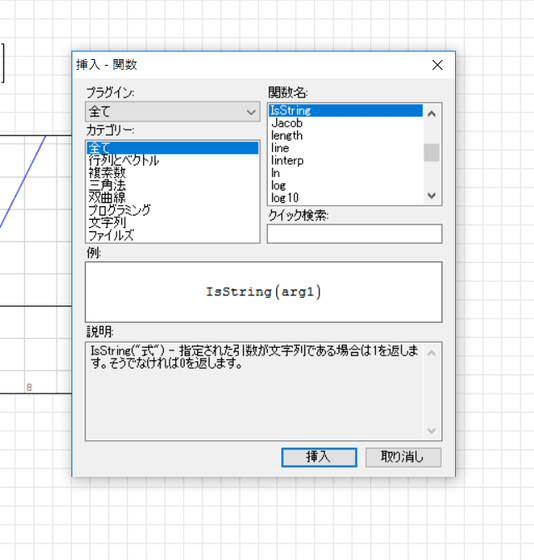Click function list scroll down arrow
Image resolution: width=534 pixels, height=560 pixels.
(431, 195)
